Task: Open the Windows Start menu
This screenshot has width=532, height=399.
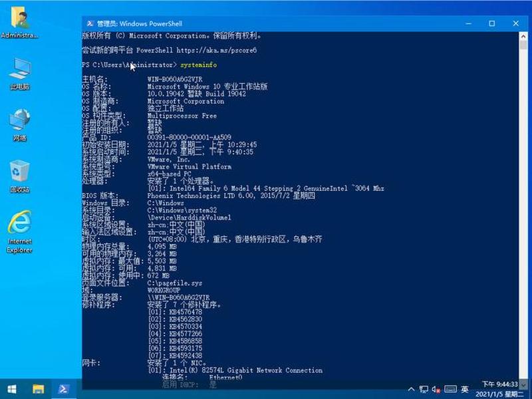Action: [x=12, y=389]
